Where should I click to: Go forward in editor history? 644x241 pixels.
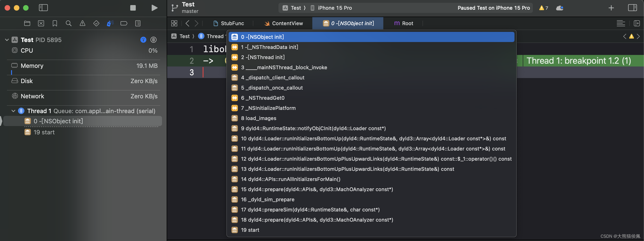(x=197, y=23)
